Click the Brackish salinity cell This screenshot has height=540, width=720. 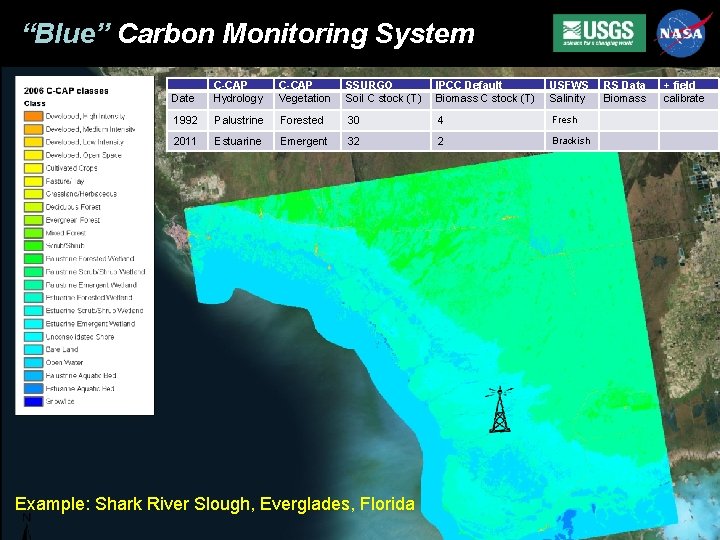(x=572, y=141)
